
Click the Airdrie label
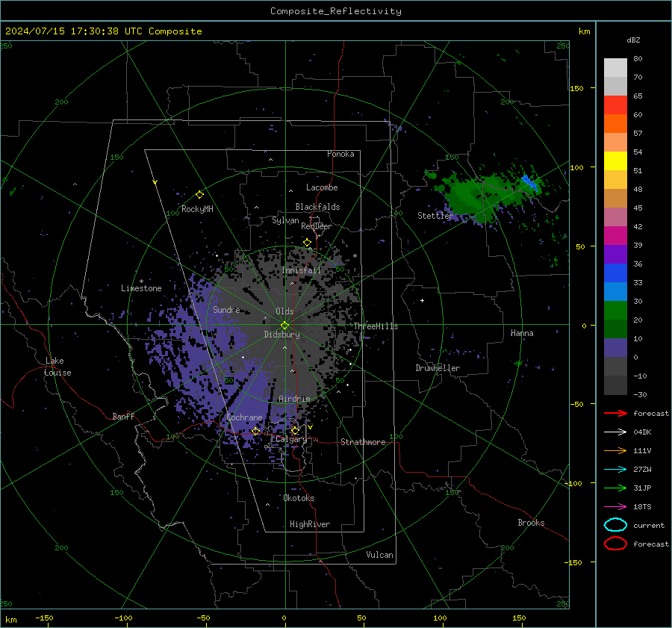pyautogui.click(x=294, y=399)
